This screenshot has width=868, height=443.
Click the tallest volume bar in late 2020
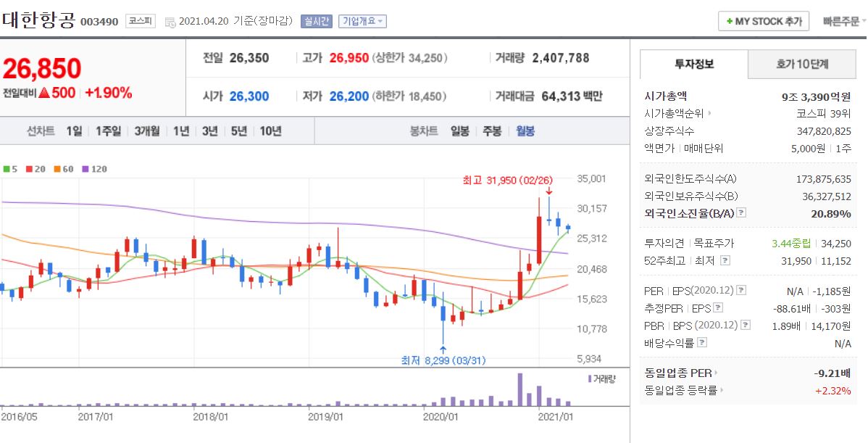pyautogui.click(x=519, y=390)
